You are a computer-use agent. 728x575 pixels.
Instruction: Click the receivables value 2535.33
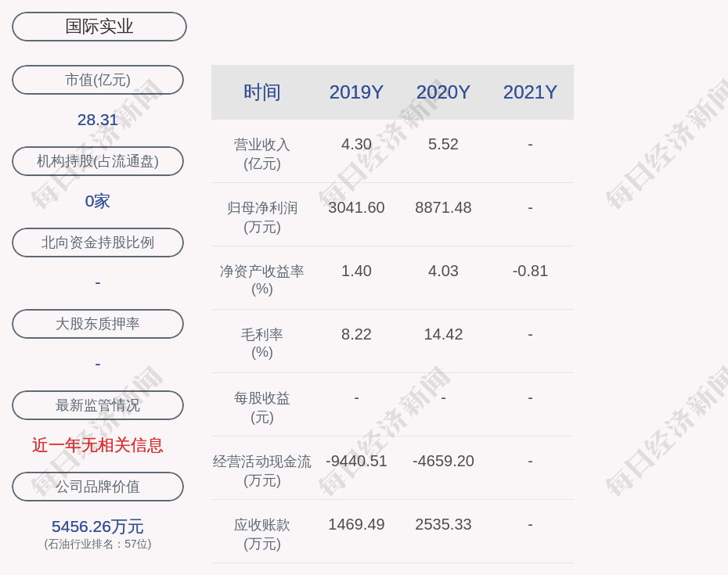point(443,524)
